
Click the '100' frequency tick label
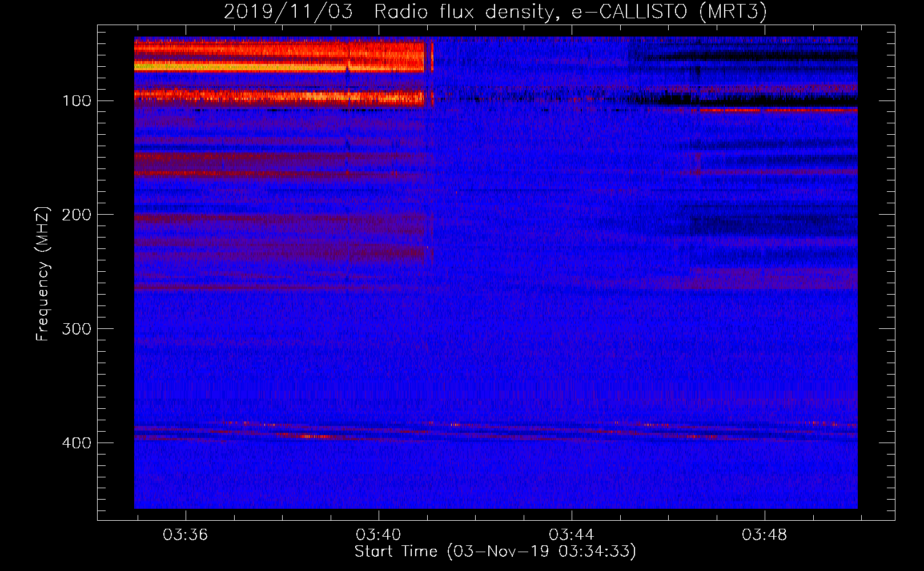pos(77,101)
